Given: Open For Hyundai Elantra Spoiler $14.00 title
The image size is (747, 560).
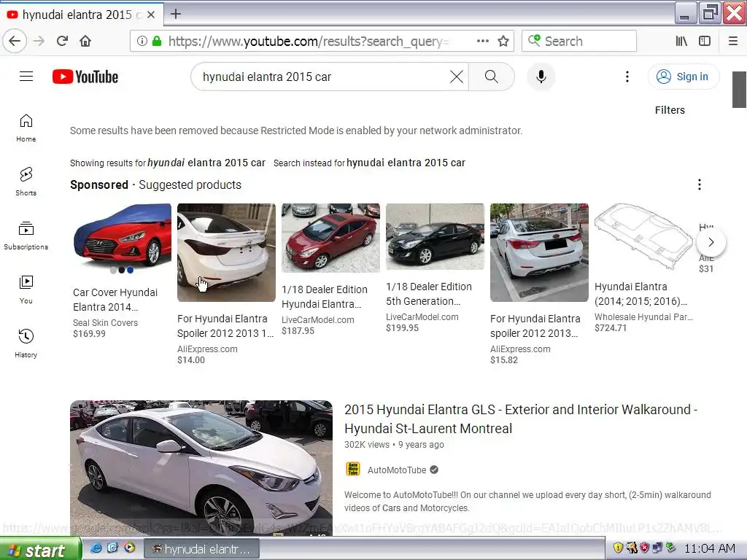Looking at the screenshot, I should click(x=225, y=326).
